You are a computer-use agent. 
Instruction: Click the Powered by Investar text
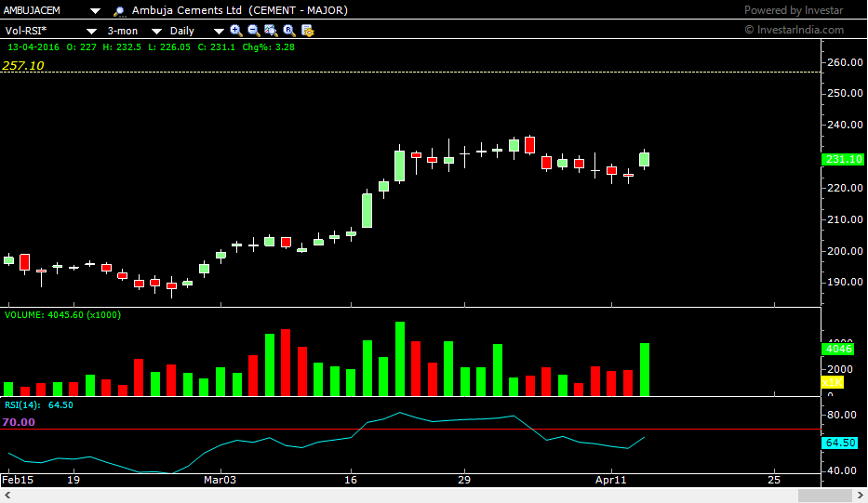tap(794, 10)
